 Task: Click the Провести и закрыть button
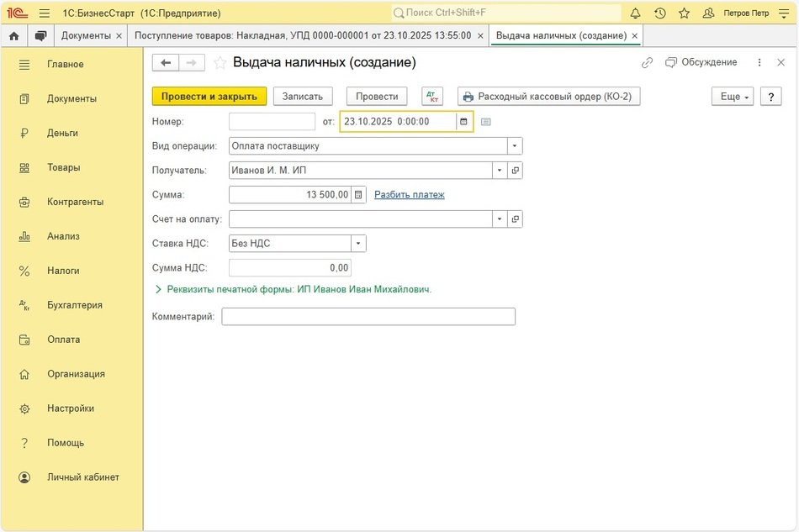[209, 97]
